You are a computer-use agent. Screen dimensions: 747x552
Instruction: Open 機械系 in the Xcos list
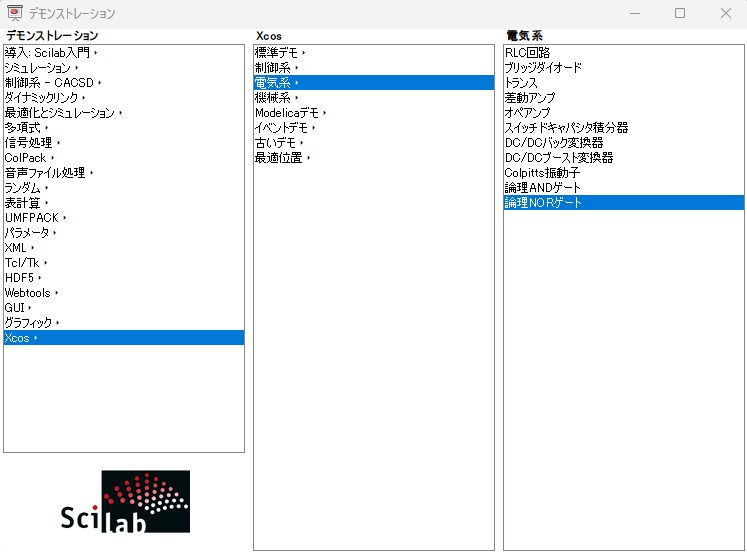(x=374, y=98)
